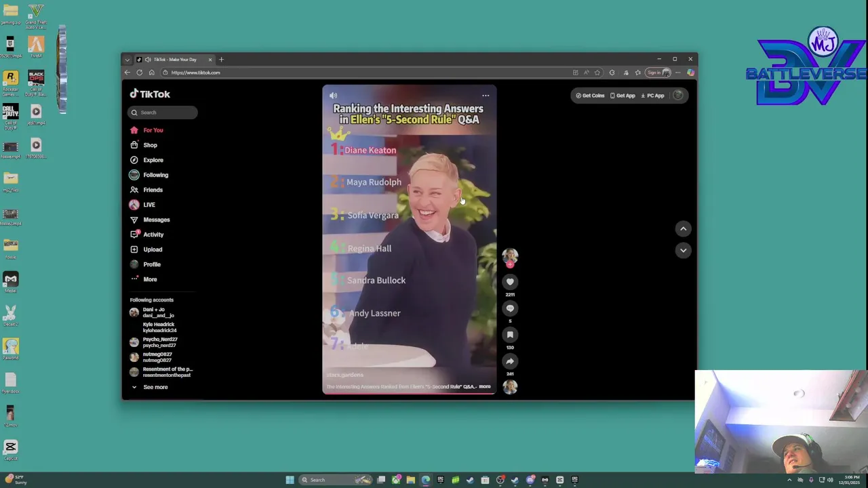Image resolution: width=868 pixels, height=488 pixels.
Task: Open Activity notifications in sidebar
Action: tap(147, 235)
